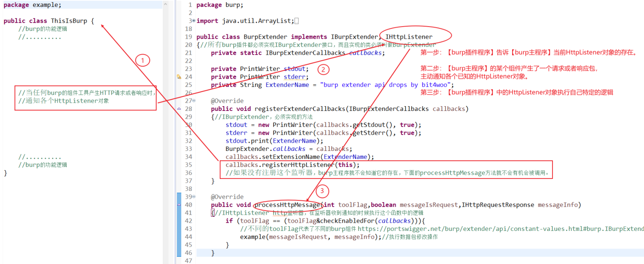Screen dimensions: 644x264
Task: Click the 'processHttpMessage' method name on line 40
Action: click(x=287, y=205)
